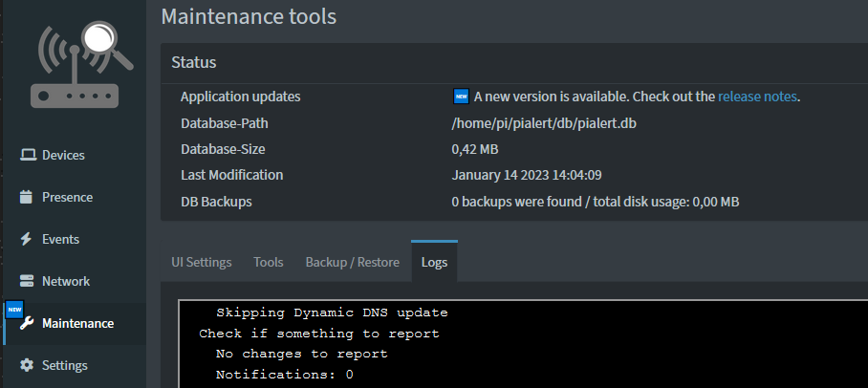Viewport: 868px width, 388px height.
Task: Go to the Backup / Restore tab
Action: click(352, 262)
